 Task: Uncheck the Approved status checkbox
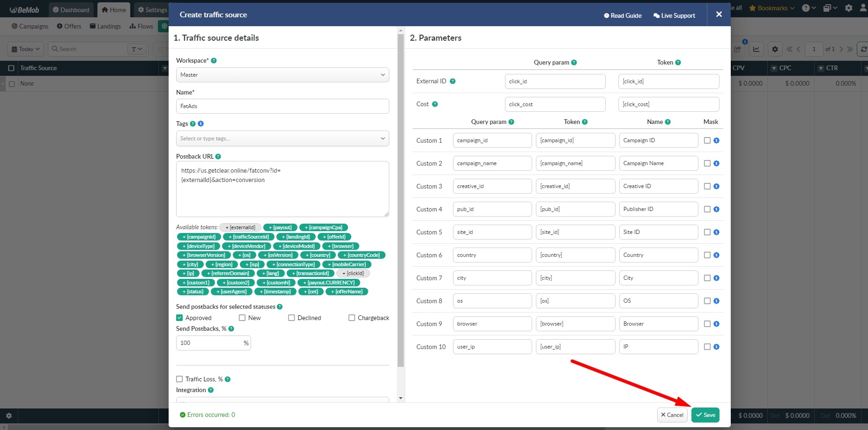(179, 318)
